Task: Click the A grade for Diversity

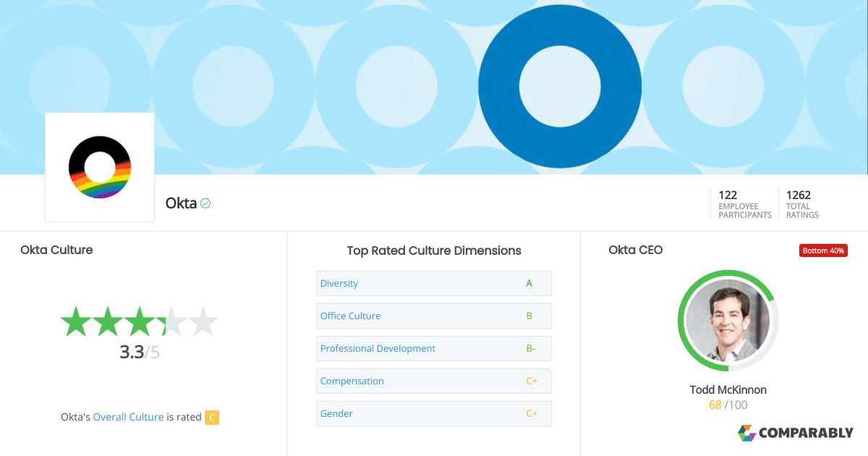Action: coord(529,283)
